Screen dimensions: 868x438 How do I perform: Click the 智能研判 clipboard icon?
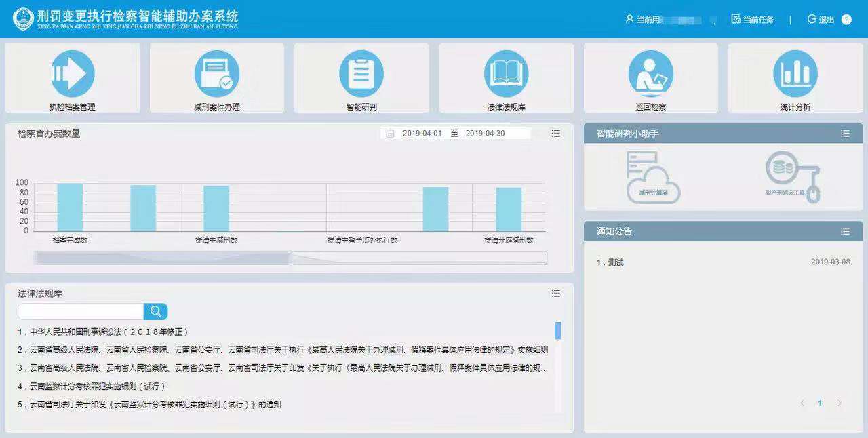361,74
